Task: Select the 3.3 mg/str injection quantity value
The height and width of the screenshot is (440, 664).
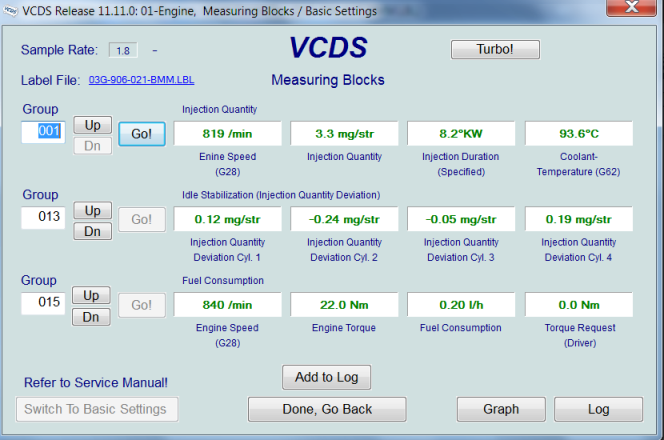Action: (x=344, y=134)
